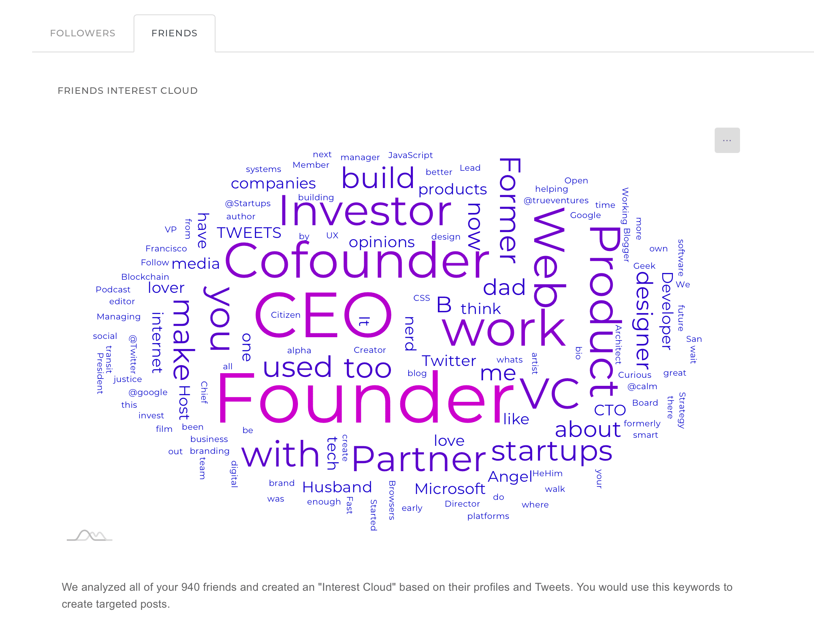Open the three-dot chart options menu
Screen dimensions: 814x644
727,140
